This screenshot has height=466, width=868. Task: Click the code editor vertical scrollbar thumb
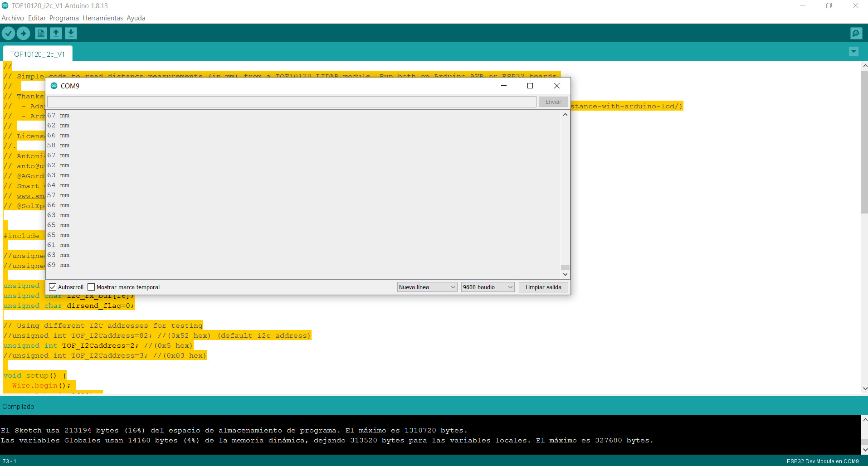point(864,141)
